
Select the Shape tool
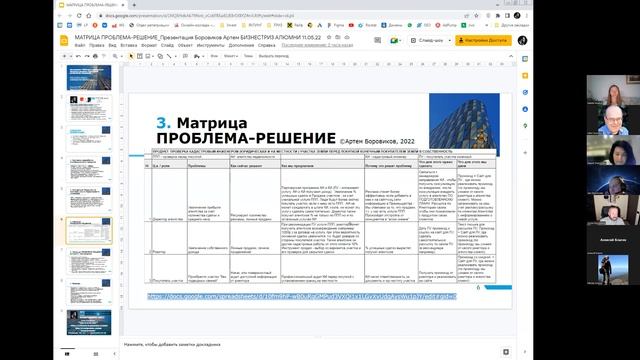pos(160,56)
